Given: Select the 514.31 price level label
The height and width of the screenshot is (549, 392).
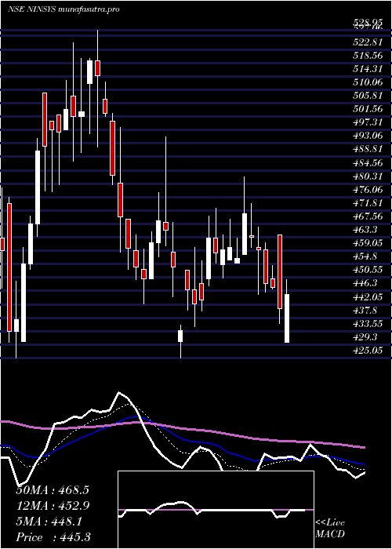Looking at the screenshot, I should [367, 70].
